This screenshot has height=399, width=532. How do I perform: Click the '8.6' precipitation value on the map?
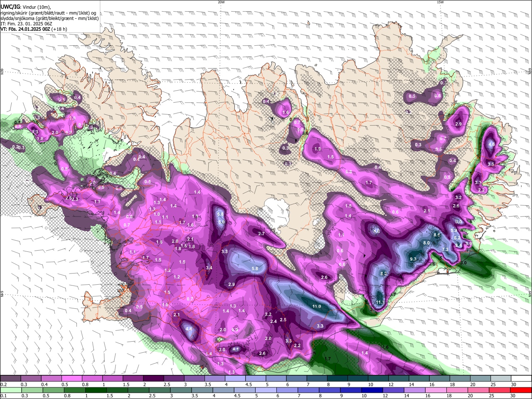point(436,235)
